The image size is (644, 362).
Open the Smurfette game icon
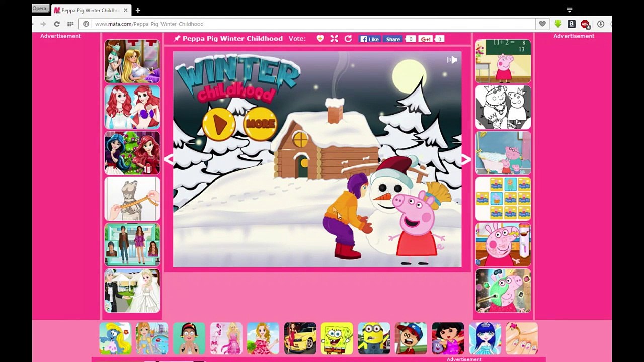pyautogui.click(x=115, y=338)
